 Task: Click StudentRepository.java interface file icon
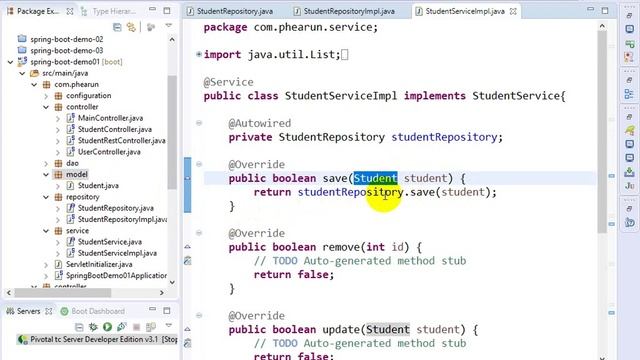pyautogui.click(x=71, y=208)
